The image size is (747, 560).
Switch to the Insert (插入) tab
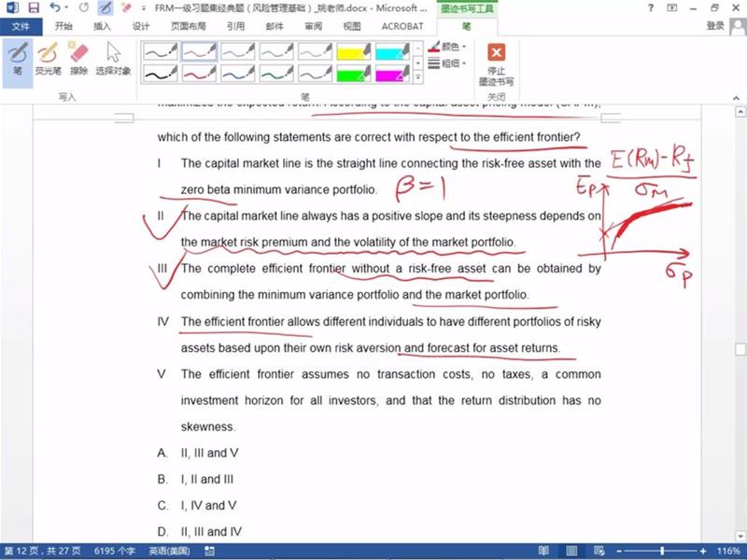point(102,26)
